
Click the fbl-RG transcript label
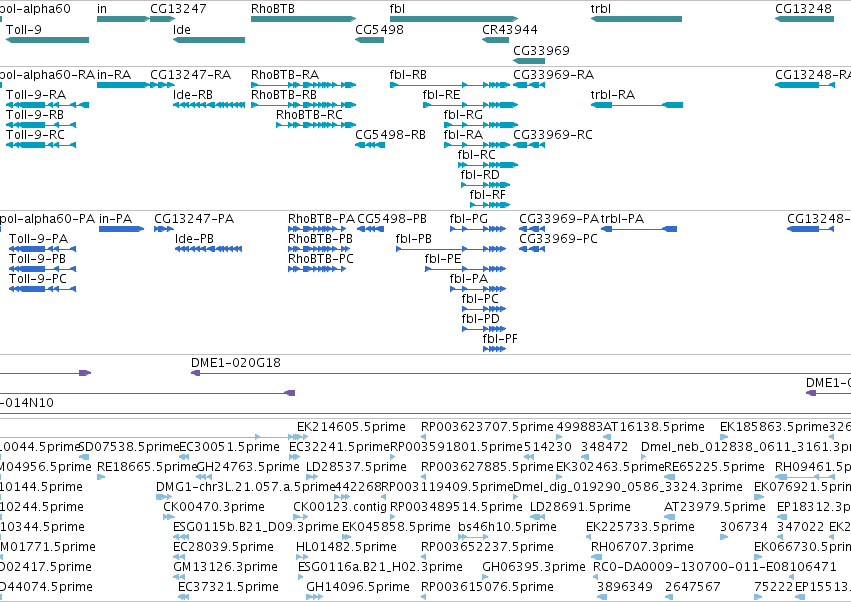[x=463, y=115]
